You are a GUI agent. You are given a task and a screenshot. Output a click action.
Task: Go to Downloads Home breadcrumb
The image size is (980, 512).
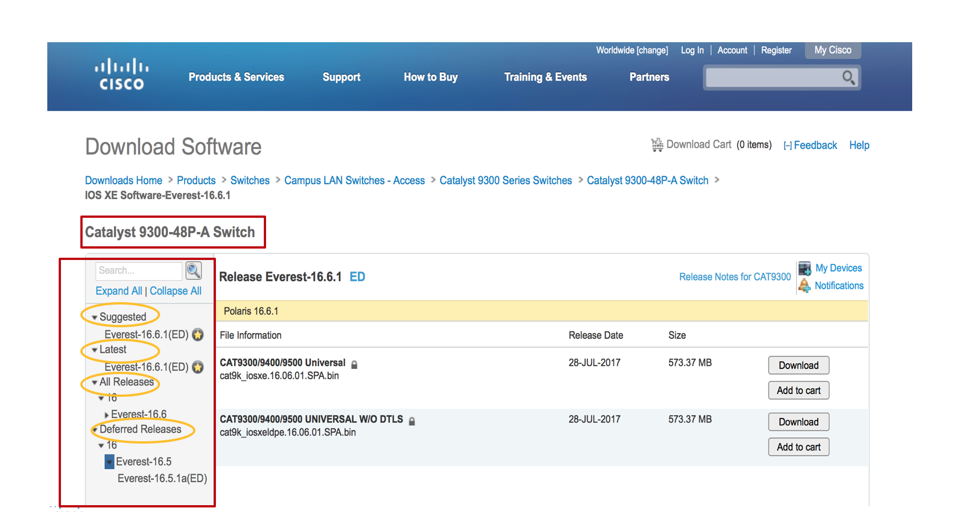coord(124,181)
